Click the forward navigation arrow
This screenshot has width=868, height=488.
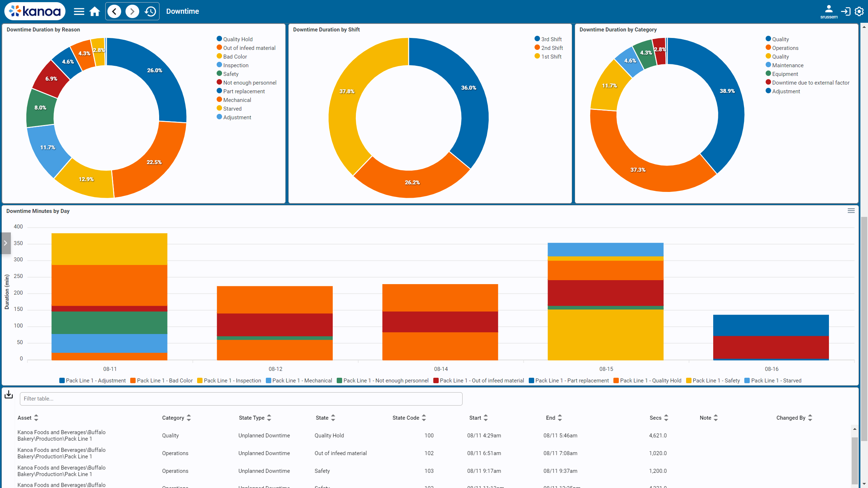[132, 12]
